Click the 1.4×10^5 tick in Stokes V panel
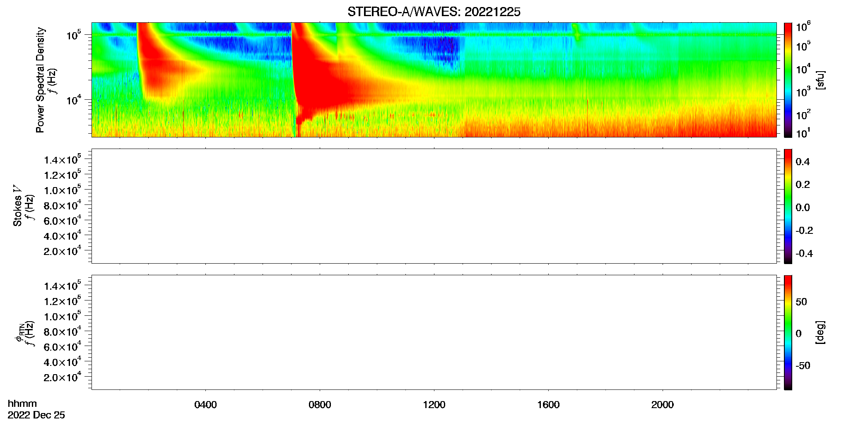The image size is (868, 447). pos(62,159)
